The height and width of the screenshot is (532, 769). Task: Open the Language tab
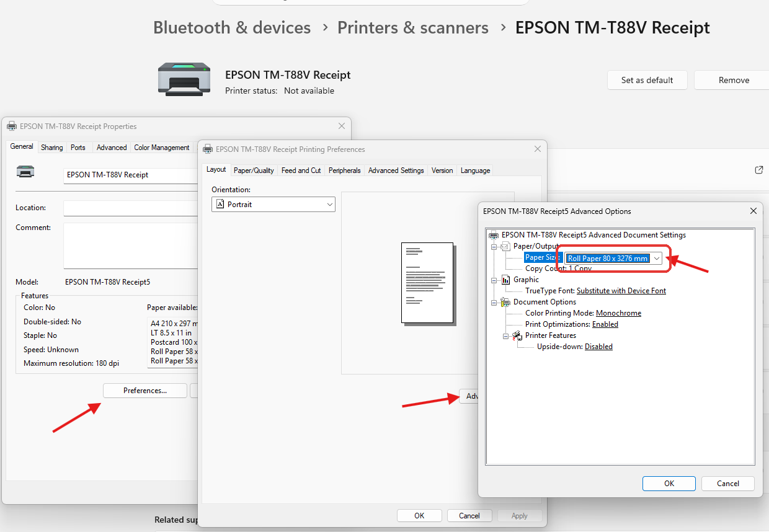[476, 171]
